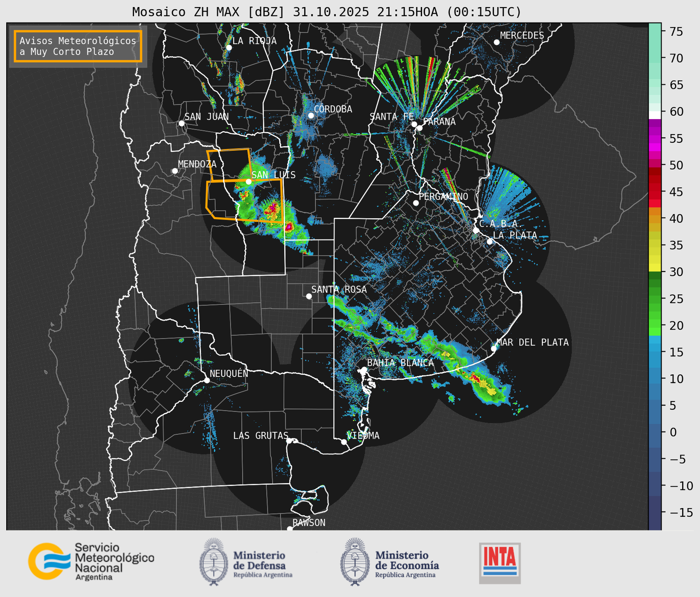Click the Mendoza city marker dot
The image size is (700, 597).
coord(175,171)
